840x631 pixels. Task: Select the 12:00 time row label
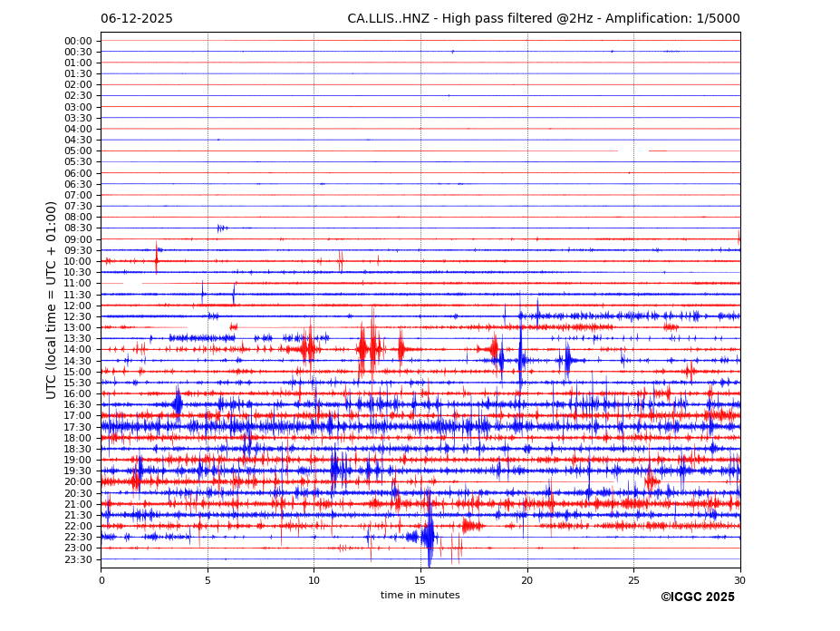click(x=78, y=306)
